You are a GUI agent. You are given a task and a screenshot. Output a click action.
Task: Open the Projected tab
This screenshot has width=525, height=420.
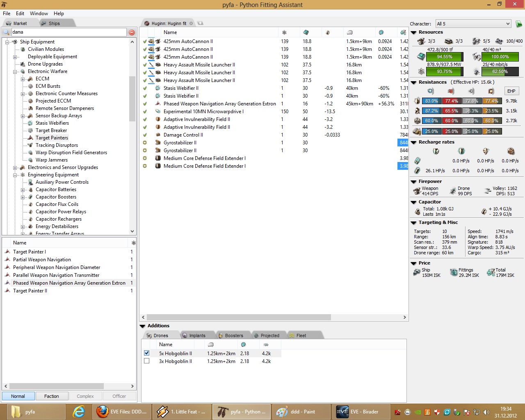(x=270, y=336)
